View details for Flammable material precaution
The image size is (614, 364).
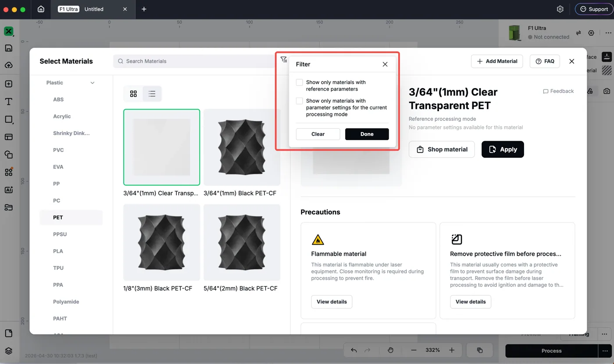pyautogui.click(x=332, y=302)
